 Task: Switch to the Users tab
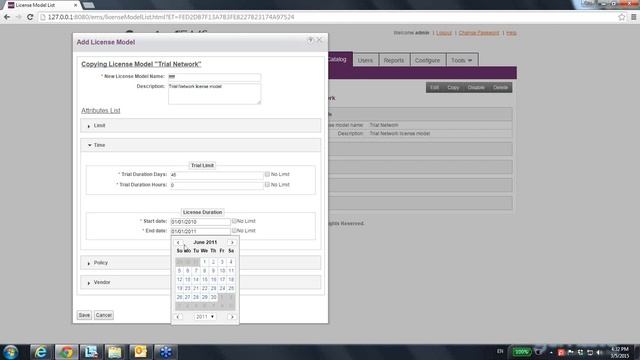click(x=365, y=60)
